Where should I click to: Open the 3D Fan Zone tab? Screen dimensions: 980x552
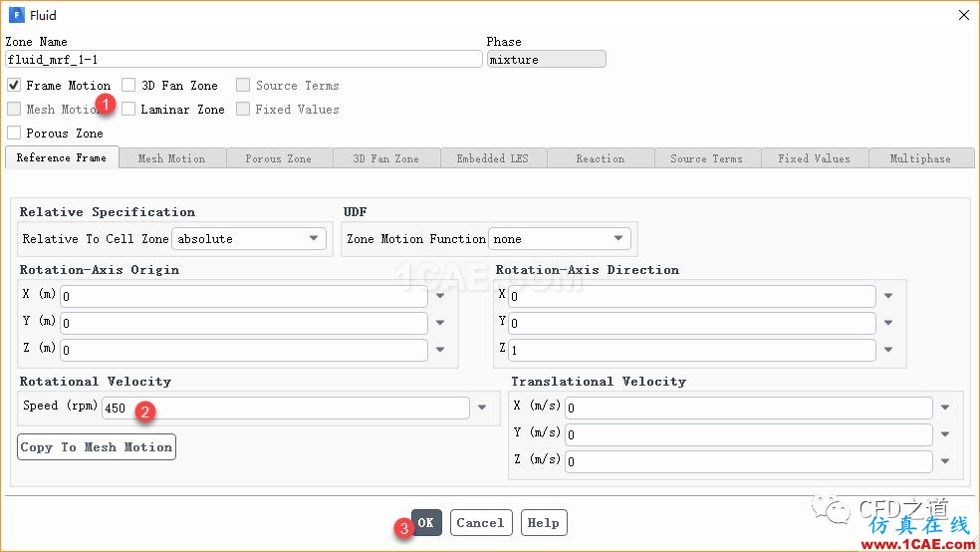386,158
